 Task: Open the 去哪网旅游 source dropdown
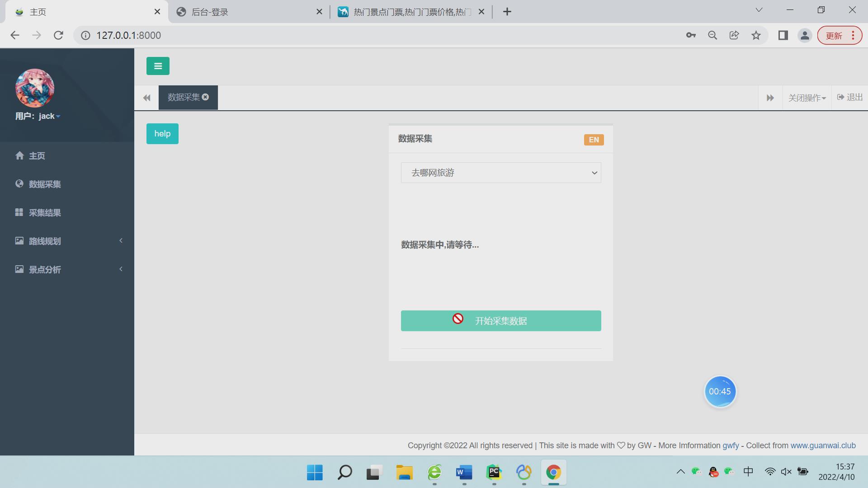(x=500, y=173)
